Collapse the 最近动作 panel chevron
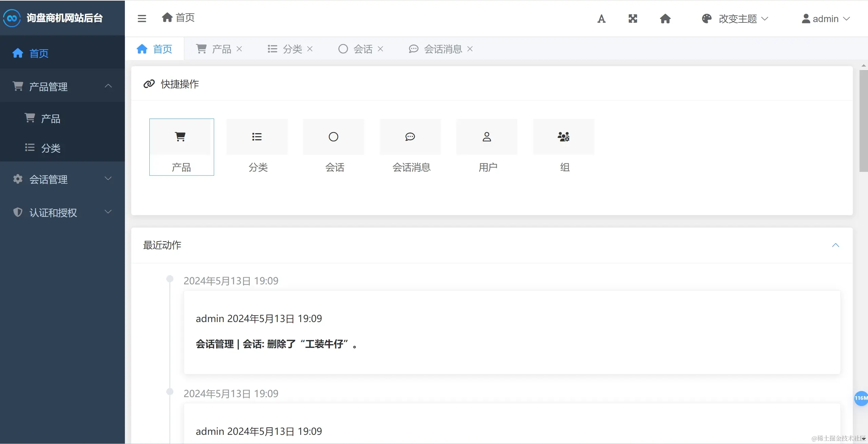The height and width of the screenshot is (444, 868). (x=835, y=245)
